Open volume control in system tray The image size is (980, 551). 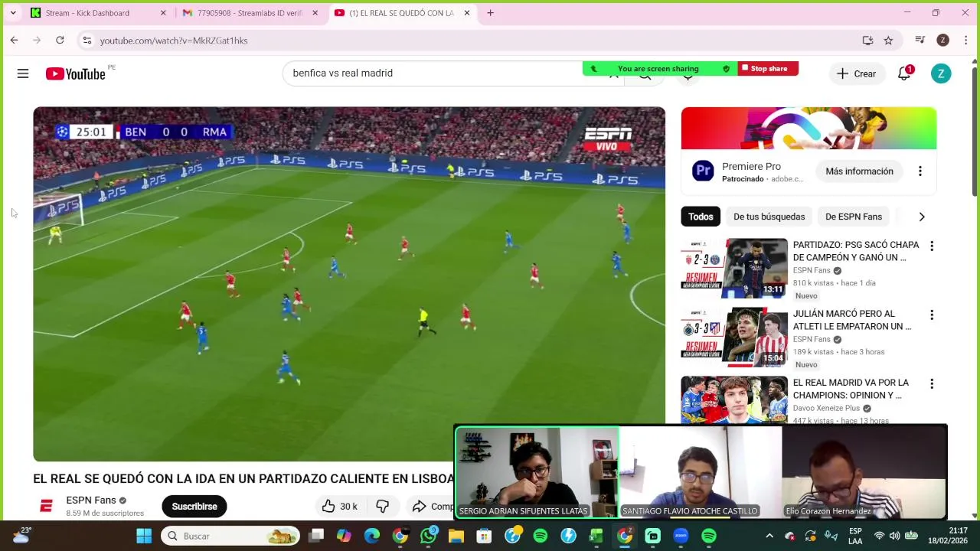[894, 536]
